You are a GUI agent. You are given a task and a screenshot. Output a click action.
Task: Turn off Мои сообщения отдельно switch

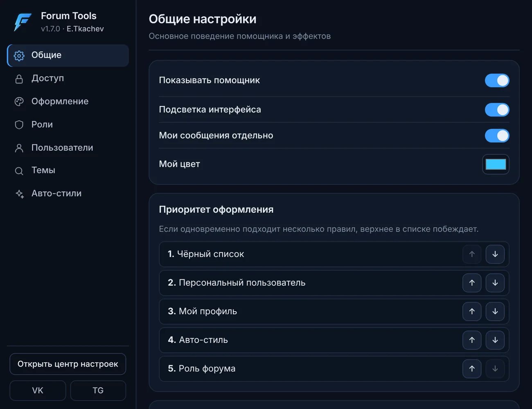pos(497,135)
